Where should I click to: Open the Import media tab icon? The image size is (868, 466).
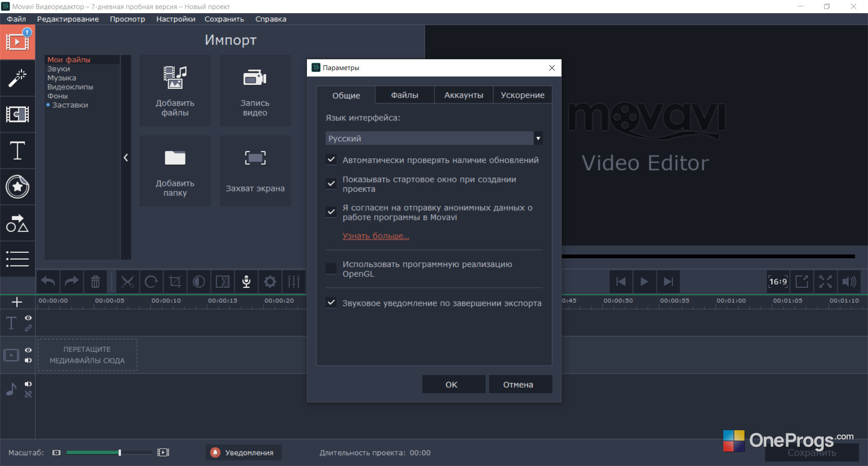pyautogui.click(x=18, y=42)
